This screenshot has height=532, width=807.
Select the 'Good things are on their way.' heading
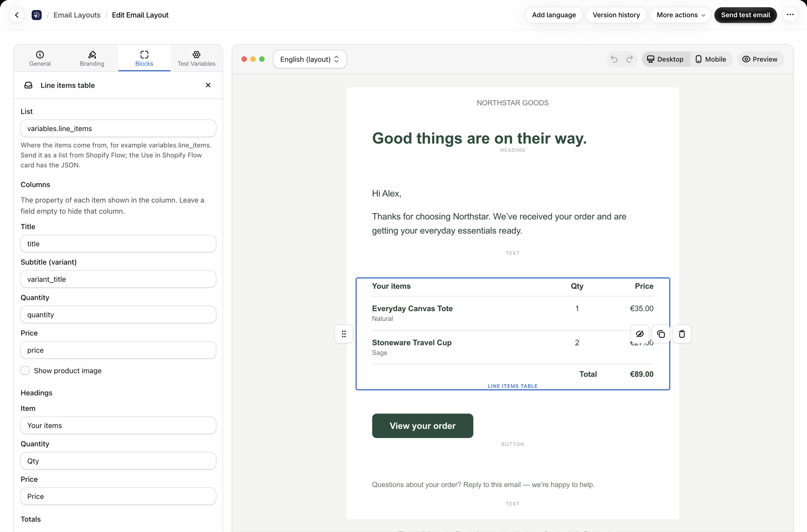click(479, 138)
